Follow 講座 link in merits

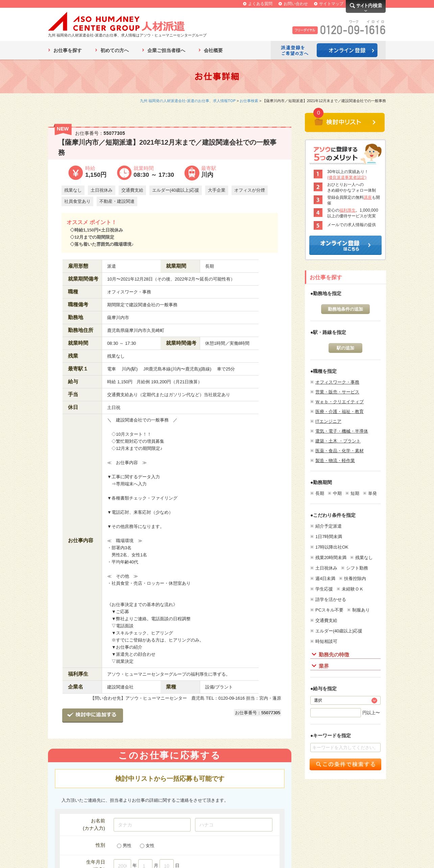[x=367, y=197]
